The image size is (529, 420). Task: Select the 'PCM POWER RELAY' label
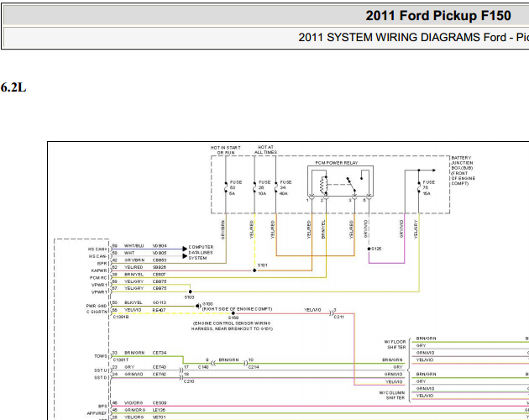click(337, 163)
